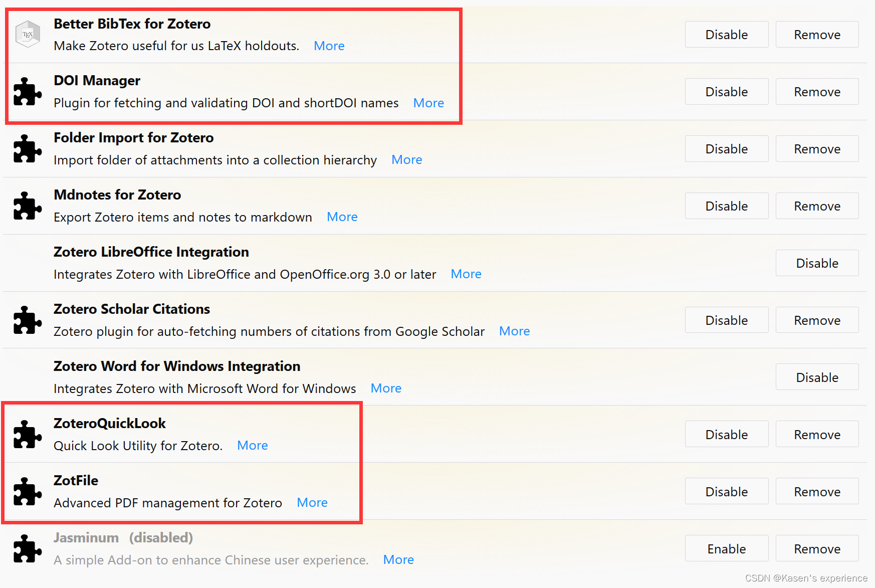This screenshot has width=875, height=588.
Task: Open More link for ZoteroQuickLook
Action: pyautogui.click(x=253, y=445)
